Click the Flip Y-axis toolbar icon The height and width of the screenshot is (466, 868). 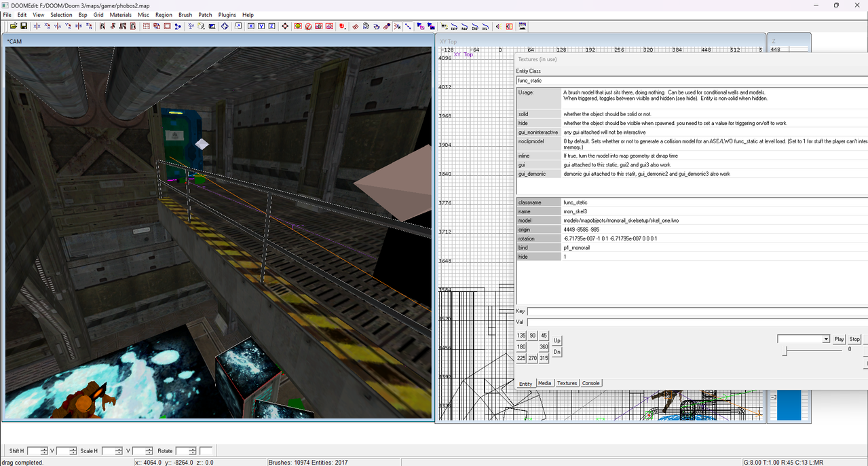point(58,26)
